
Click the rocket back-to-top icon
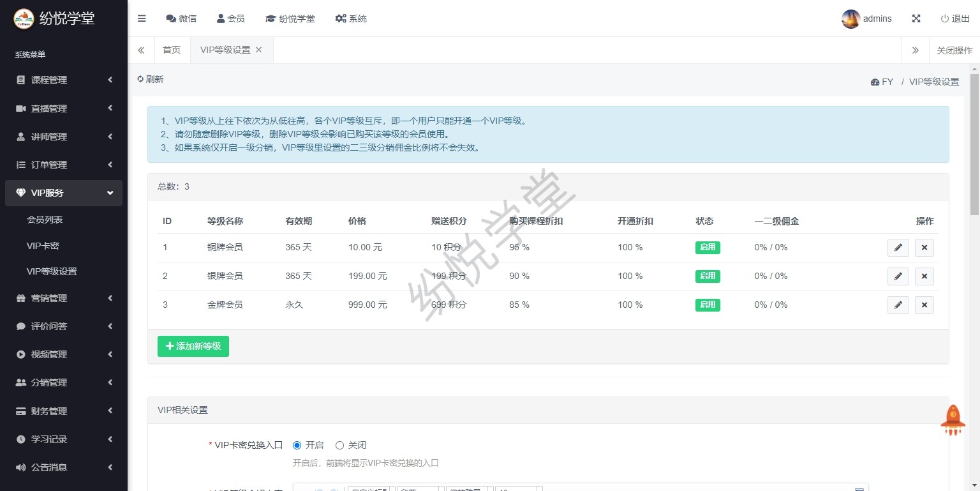point(953,420)
